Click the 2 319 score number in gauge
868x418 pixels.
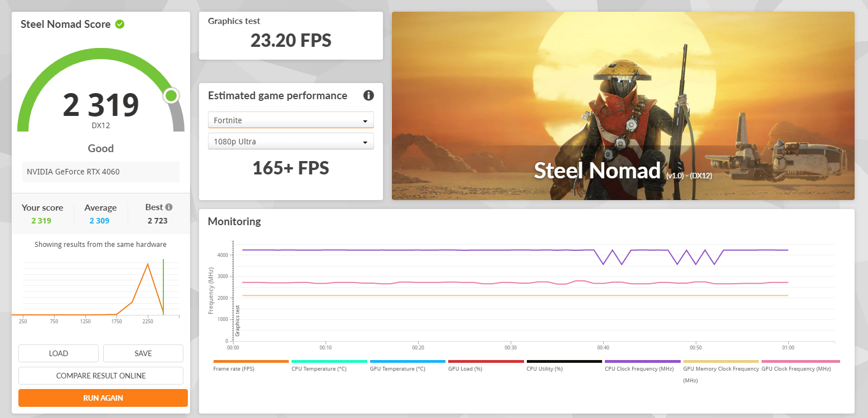101,105
